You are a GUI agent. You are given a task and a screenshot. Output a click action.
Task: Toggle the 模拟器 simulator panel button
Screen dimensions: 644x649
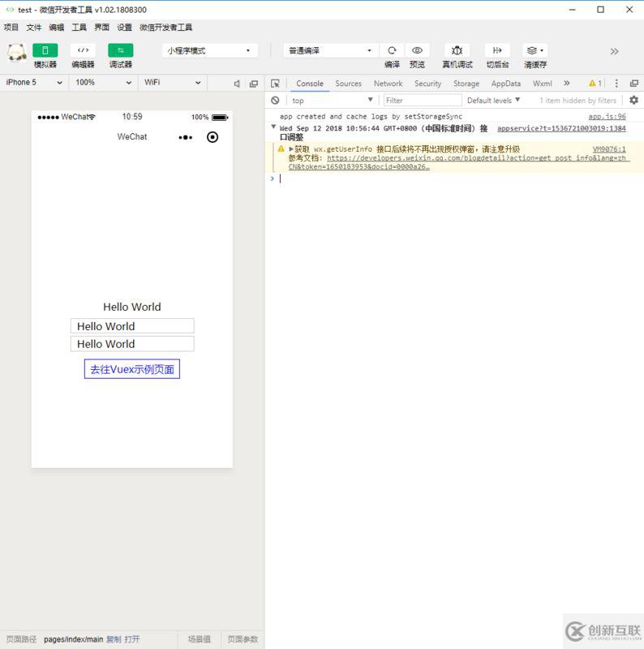point(45,50)
